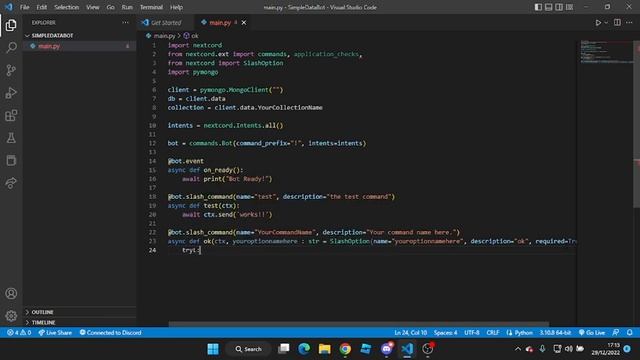
Task: Select main.py in the Explorer tree
Action: pyautogui.click(x=80, y=46)
